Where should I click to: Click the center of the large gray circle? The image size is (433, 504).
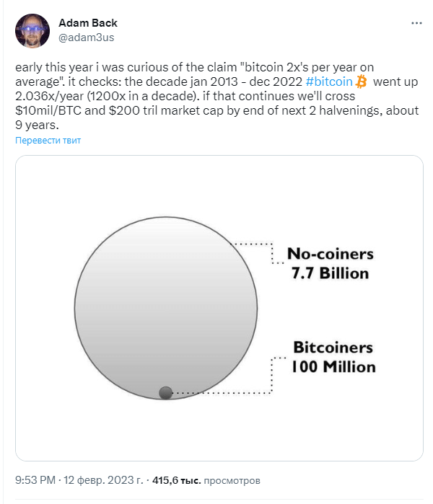pyautogui.click(x=166, y=308)
